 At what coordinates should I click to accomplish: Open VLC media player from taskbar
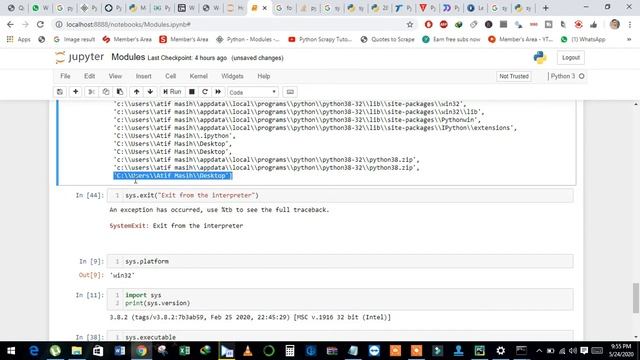[x=247, y=351]
